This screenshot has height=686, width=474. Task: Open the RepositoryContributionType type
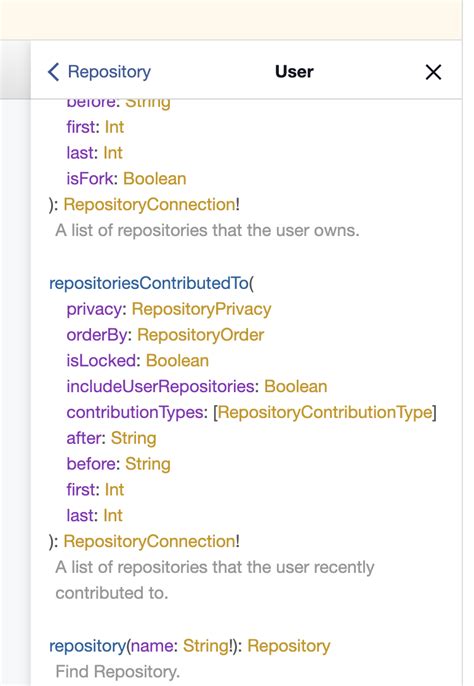click(x=325, y=412)
